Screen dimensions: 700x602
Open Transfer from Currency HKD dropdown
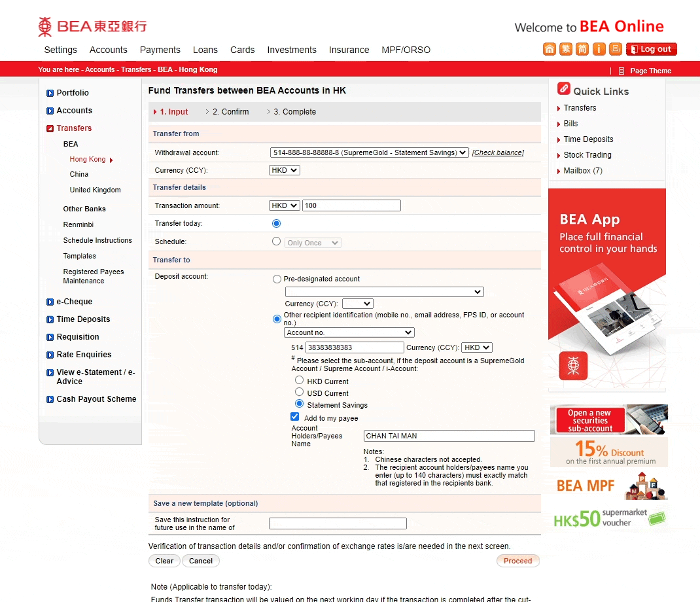(285, 170)
